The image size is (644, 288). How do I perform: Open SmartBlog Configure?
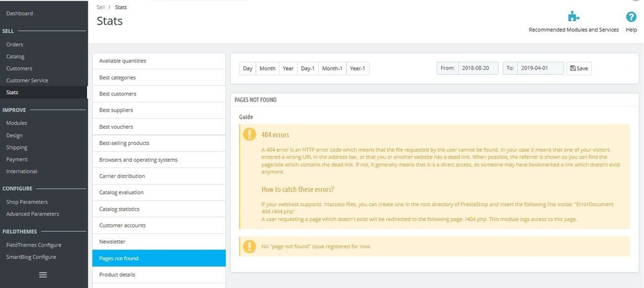(x=31, y=257)
